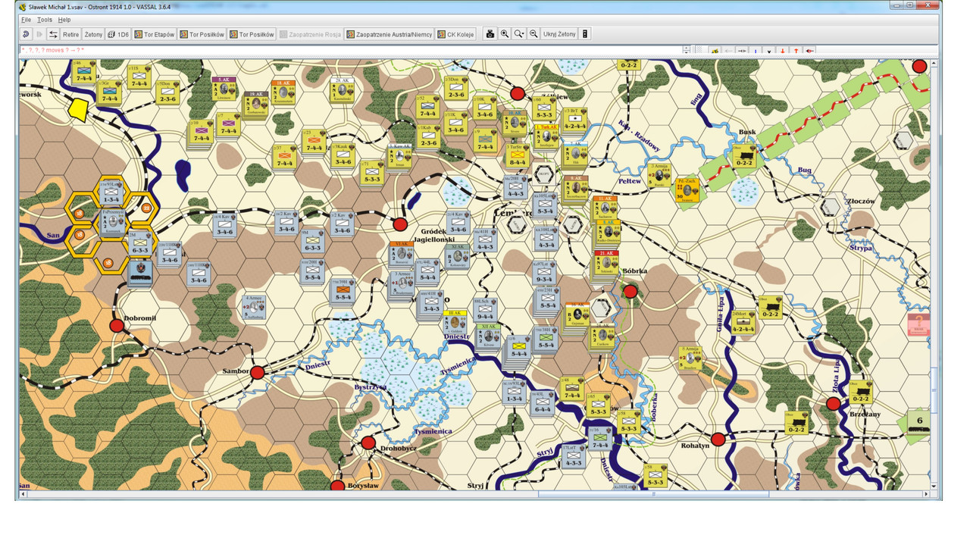The image size is (970, 560).
Task: Select the III AK headquarters counter
Action: pos(455,321)
